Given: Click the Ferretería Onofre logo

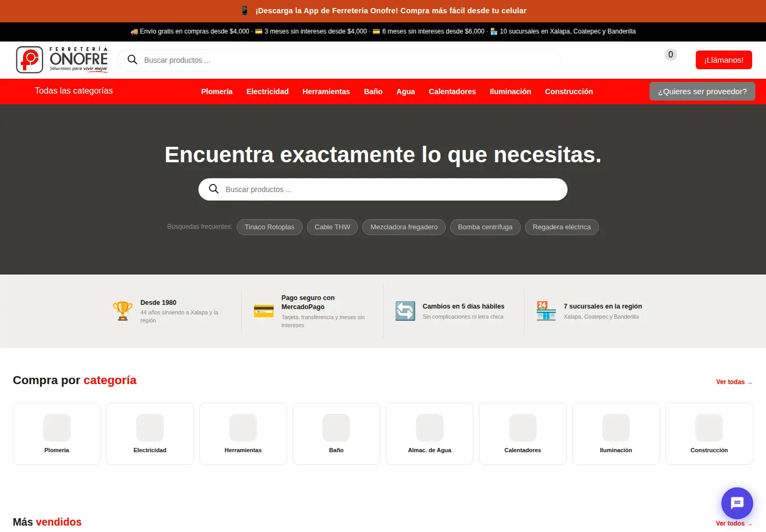Looking at the screenshot, I should click(x=62, y=60).
